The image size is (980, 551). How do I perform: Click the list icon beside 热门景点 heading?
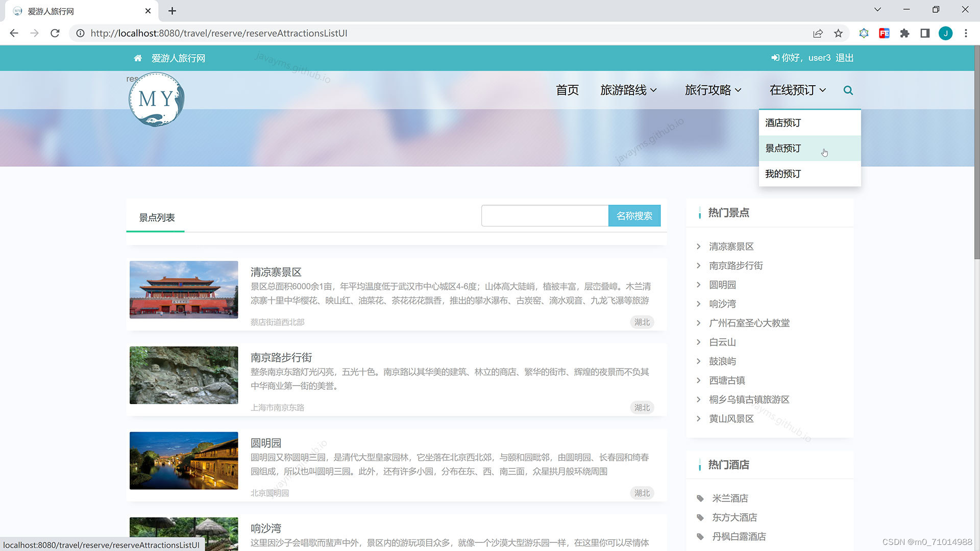699,213
